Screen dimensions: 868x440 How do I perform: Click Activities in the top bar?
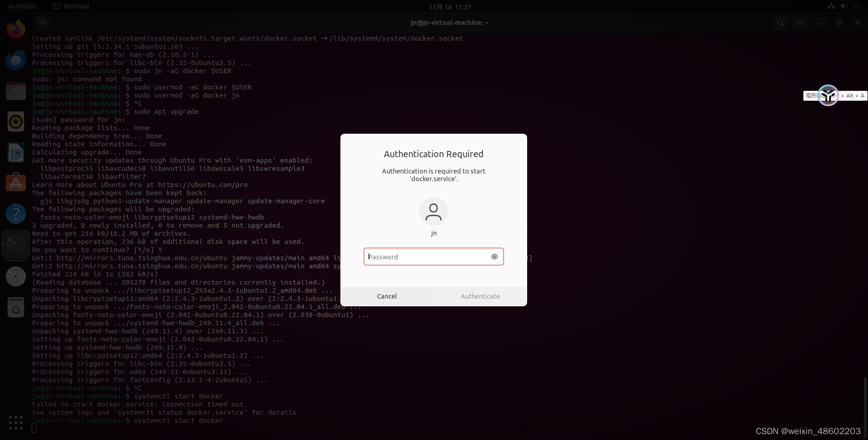(22, 6)
